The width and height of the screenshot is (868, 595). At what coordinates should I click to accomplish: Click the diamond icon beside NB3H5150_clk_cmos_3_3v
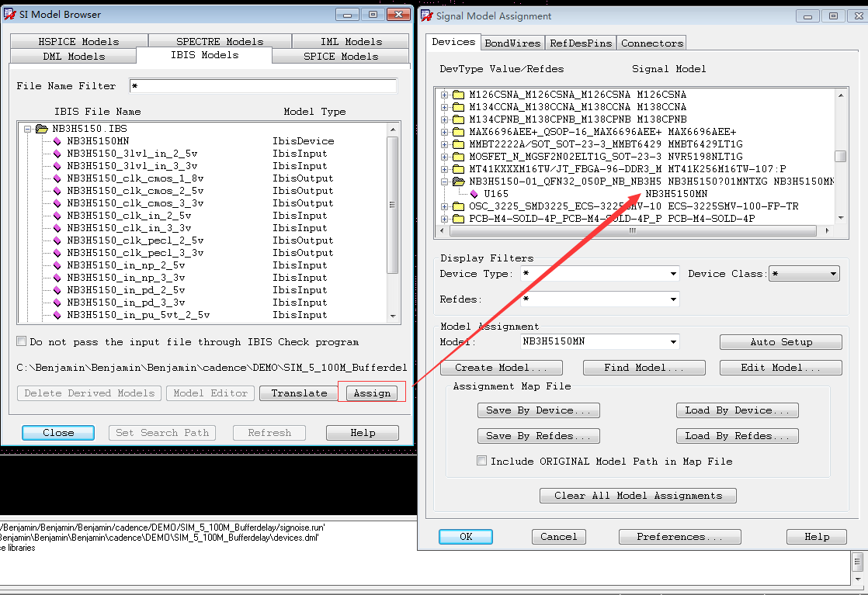57,203
